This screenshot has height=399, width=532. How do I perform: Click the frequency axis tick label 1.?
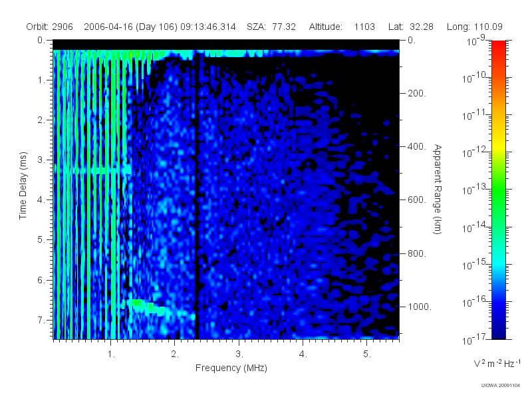pyautogui.click(x=111, y=354)
